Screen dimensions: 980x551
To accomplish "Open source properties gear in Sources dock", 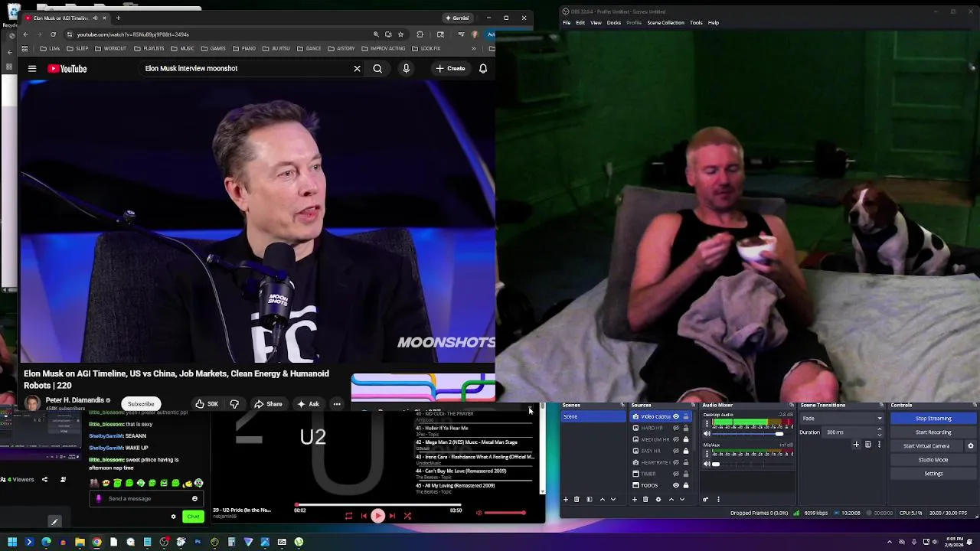I will pos(658,500).
